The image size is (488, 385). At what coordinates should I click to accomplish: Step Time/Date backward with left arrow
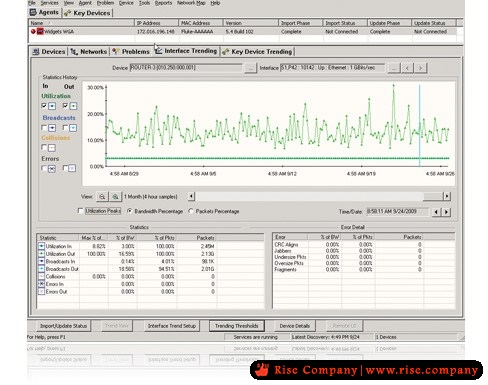click(x=436, y=212)
